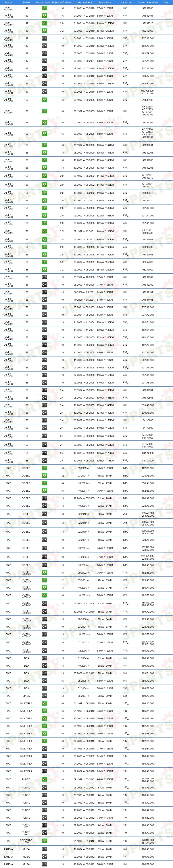Click petrol icon in row AR 32401, AR 32402
The height and width of the screenshot is (868, 173).
tap(44, 231)
